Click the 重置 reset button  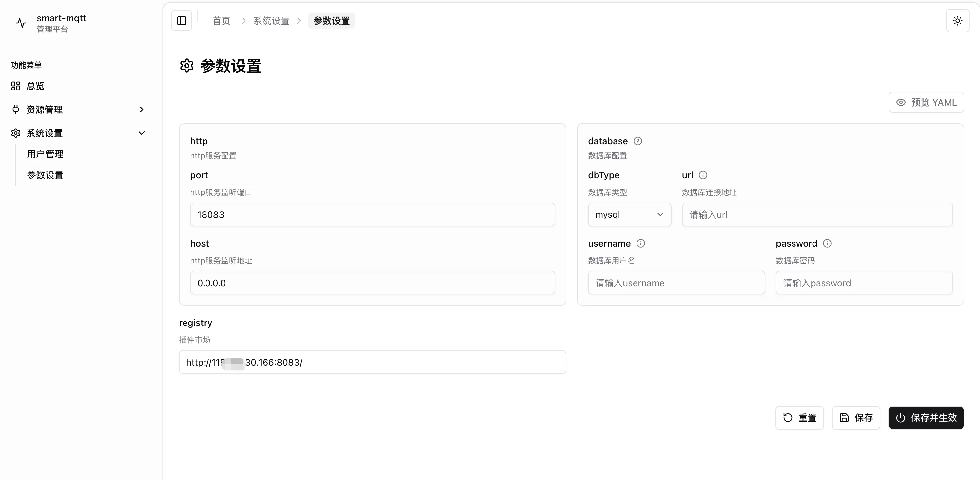799,418
